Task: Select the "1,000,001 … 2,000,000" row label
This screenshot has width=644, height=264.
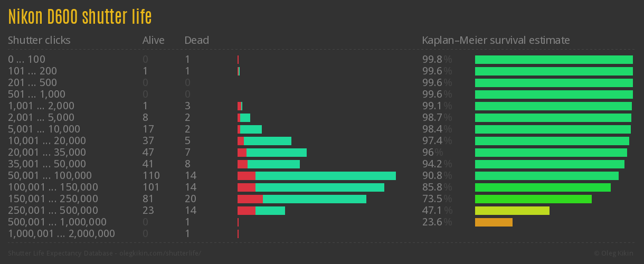Action: 61,234
